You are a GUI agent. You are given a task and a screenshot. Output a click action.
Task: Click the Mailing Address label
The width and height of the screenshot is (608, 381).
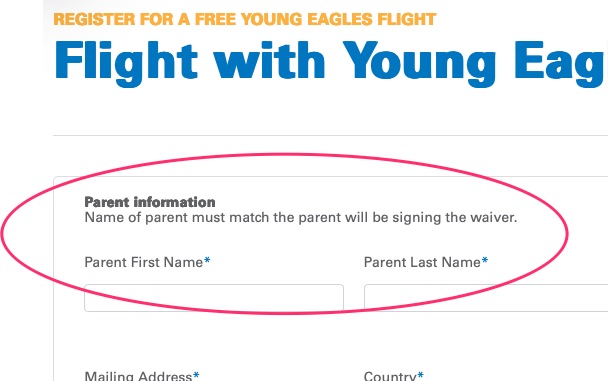(x=138, y=376)
